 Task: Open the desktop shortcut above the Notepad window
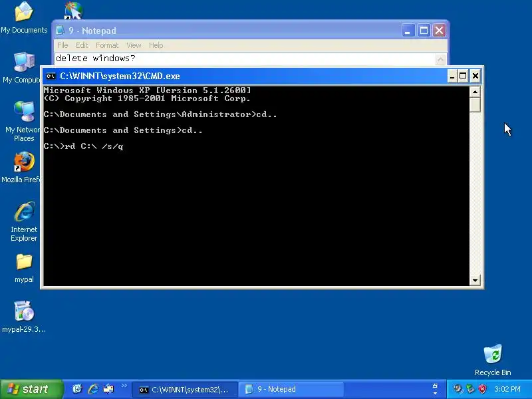(74, 10)
